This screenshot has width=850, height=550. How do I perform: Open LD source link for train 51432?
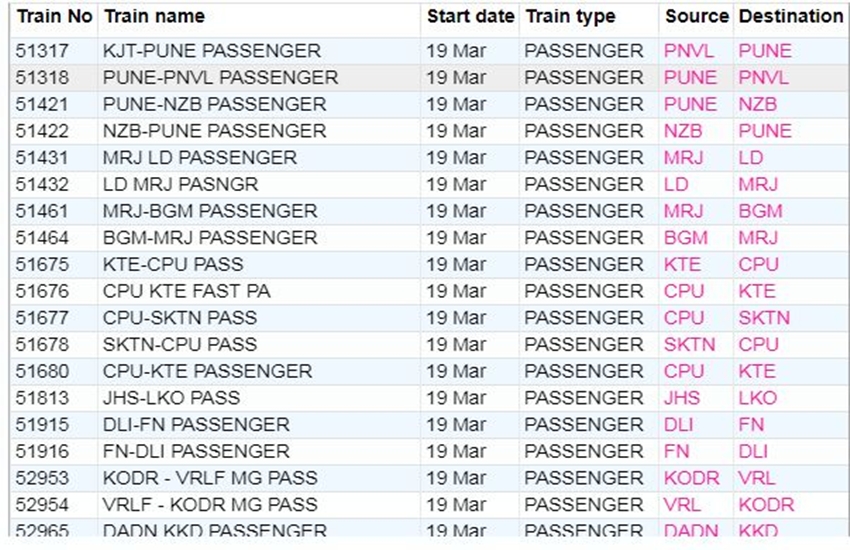(x=676, y=184)
